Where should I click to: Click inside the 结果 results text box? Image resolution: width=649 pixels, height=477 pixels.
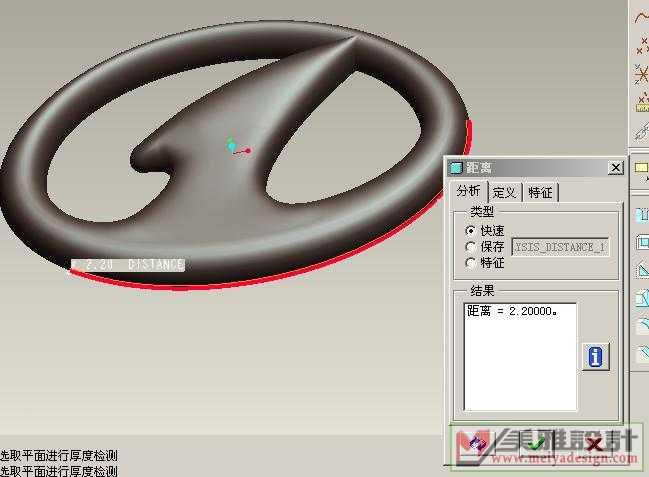coord(520,357)
